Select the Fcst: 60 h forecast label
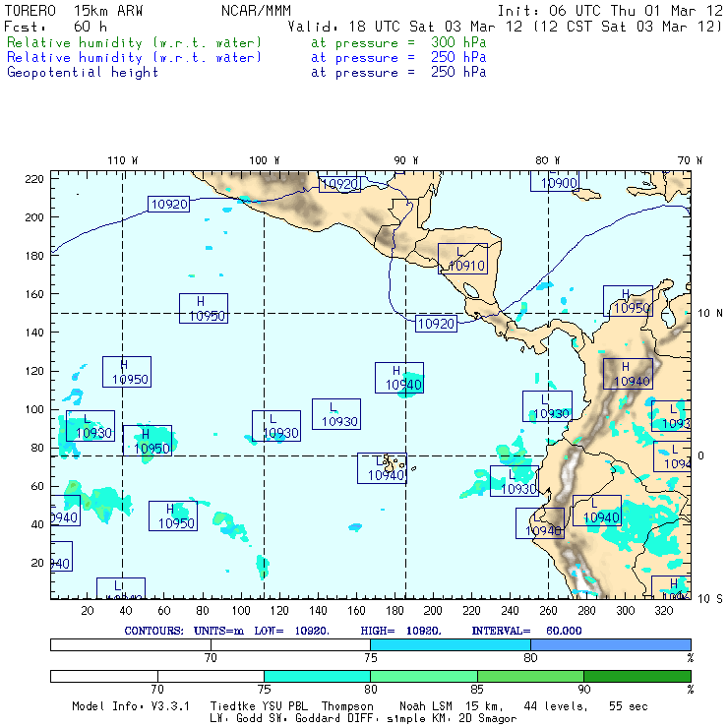The image size is (728, 728). coord(49,27)
